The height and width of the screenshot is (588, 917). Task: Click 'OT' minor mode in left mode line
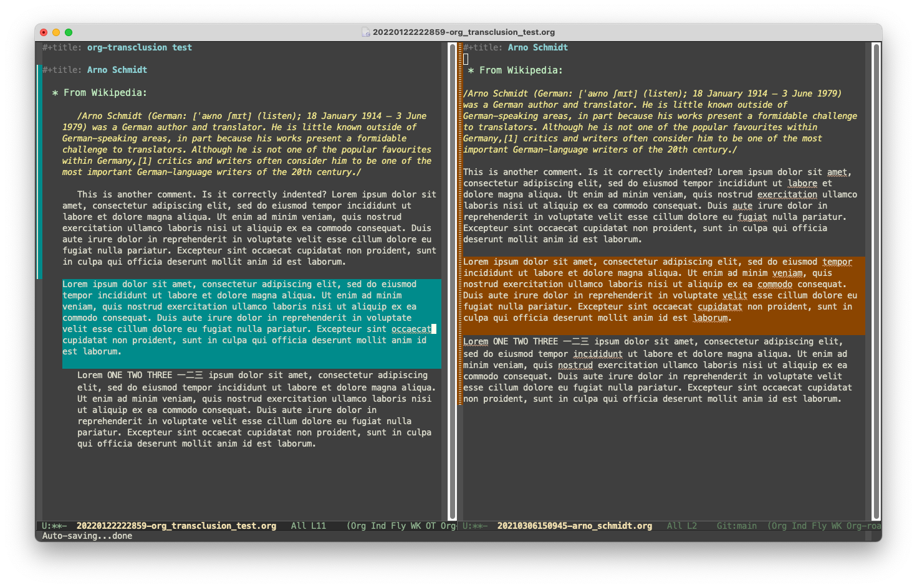click(431, 526)
